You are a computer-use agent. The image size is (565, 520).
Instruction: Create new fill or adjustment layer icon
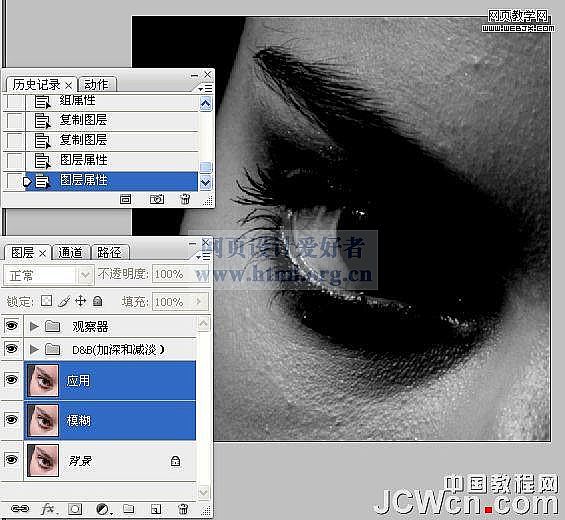(x=104, y=509)
